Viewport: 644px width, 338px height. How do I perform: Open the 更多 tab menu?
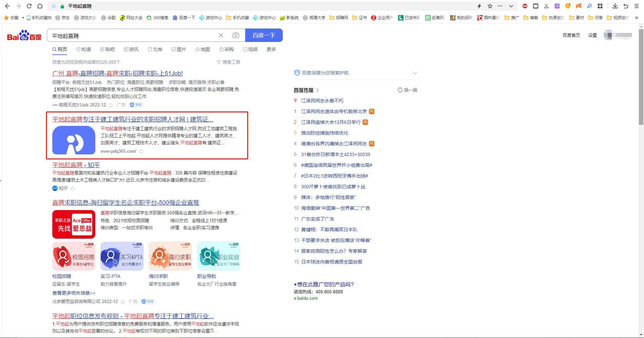click(271, 49)
